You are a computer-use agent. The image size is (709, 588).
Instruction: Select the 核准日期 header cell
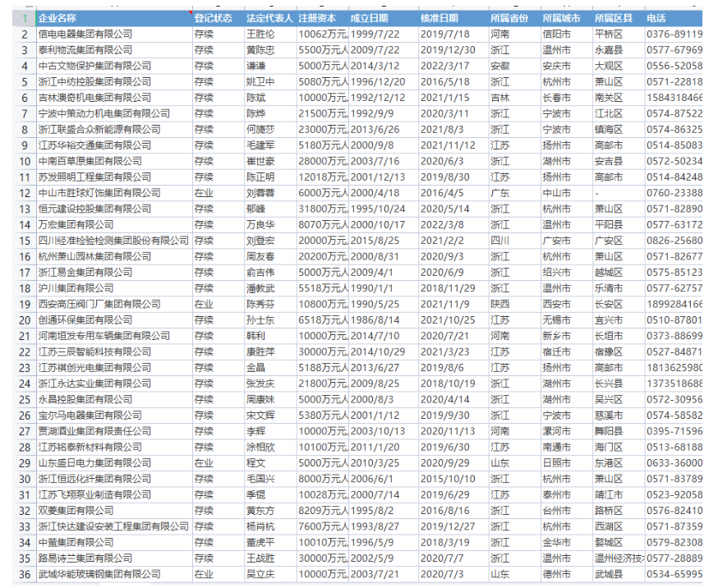click(x=453, y=19)
